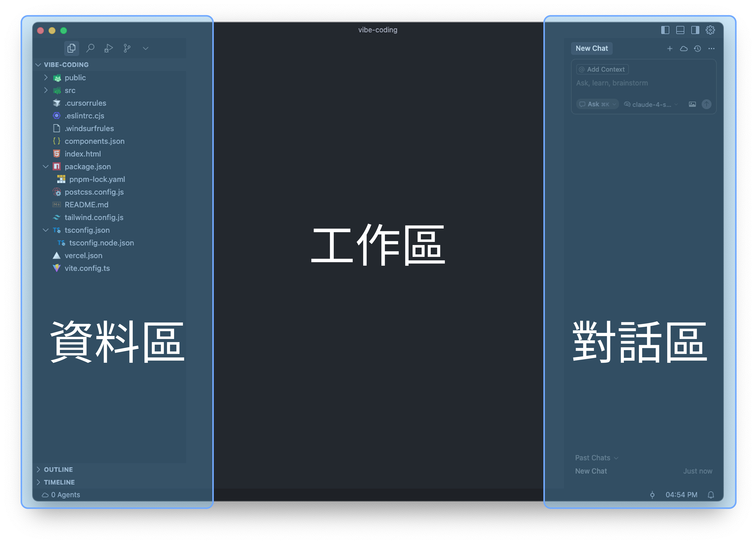The width and height of the screenshot is (756, 544).
Task: Toggle the bottom panel layout
Action: pyautogui.click(x=680, y=30)
